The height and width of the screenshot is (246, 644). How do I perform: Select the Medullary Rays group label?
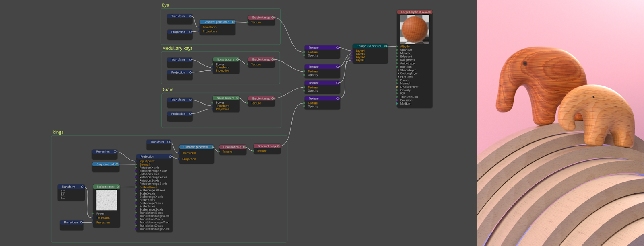point(177,48)
